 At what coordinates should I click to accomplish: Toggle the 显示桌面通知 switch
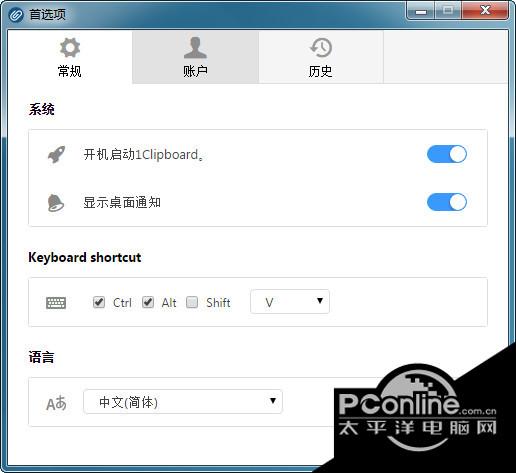click(x=447, y=202)
